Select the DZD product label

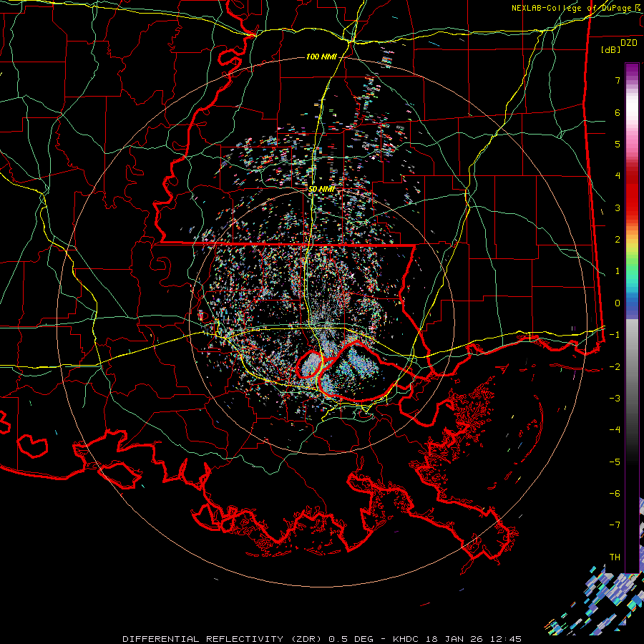(629, 43)
